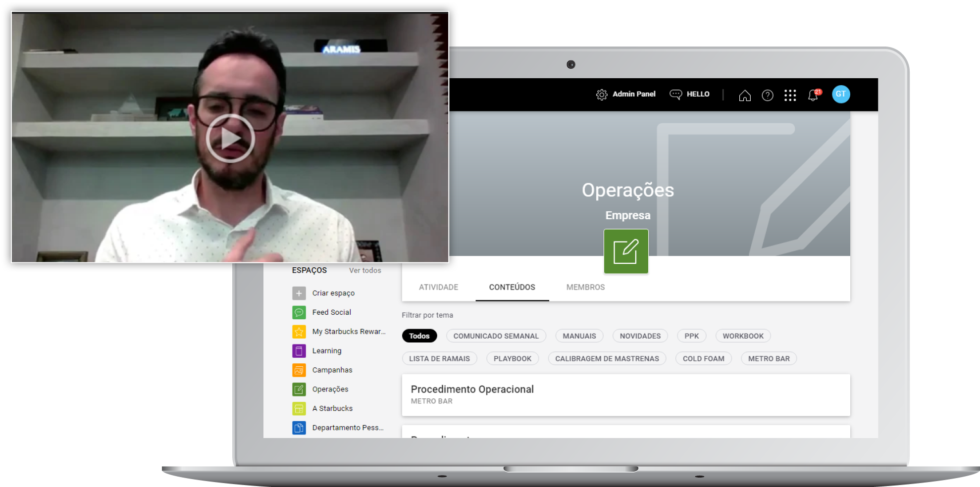This screenshot has width=980, height=487.
Task: Open the help question mark icon
Action: 767,95
